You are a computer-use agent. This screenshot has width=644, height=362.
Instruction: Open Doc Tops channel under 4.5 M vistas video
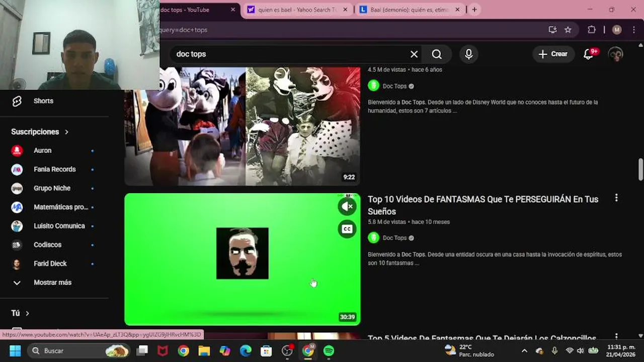[x=394, y=86]
